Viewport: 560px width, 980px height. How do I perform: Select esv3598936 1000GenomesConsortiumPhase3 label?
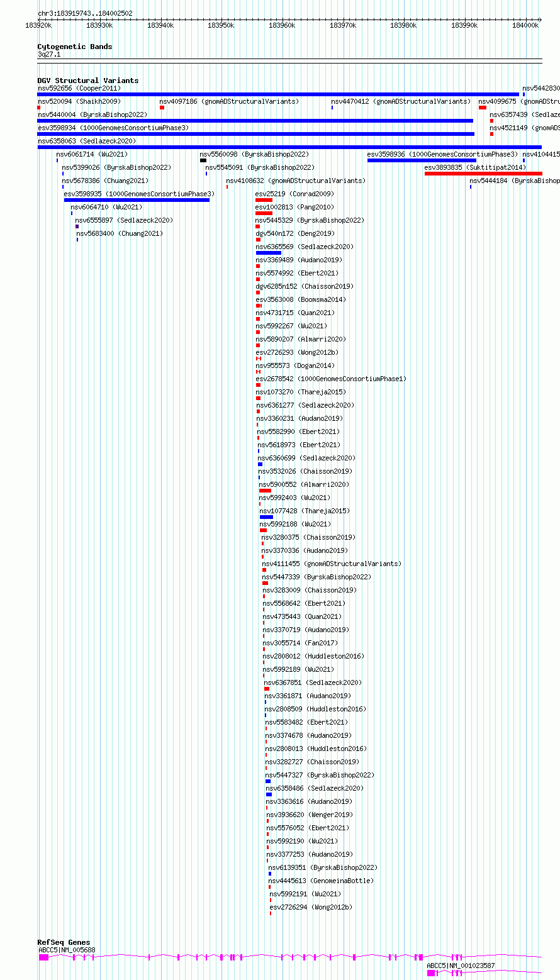coord(442,154)
